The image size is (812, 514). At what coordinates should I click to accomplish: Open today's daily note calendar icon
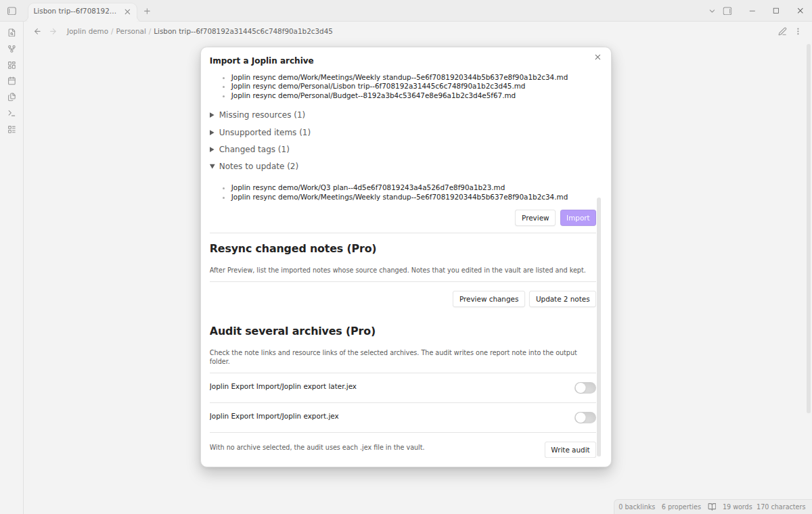click(x=12, y=80)
